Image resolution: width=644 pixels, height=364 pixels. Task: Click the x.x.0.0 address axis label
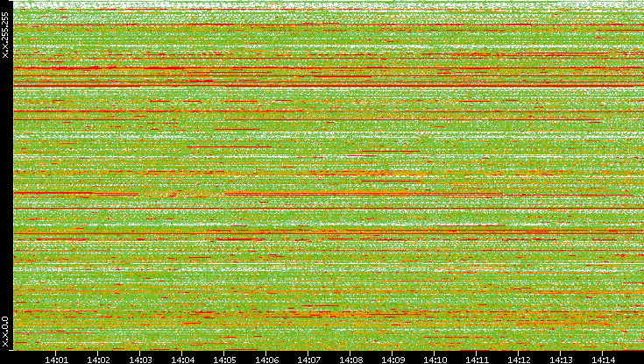click(x=5, y=332)
